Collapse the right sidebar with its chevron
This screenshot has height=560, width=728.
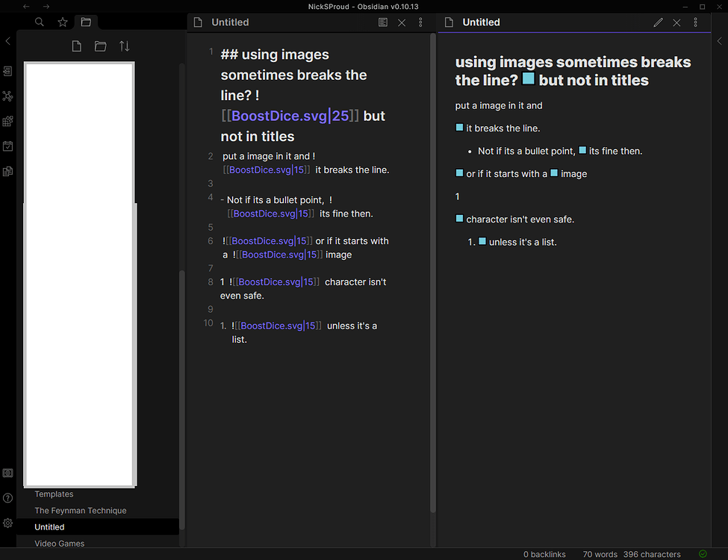tap(719, 41)
